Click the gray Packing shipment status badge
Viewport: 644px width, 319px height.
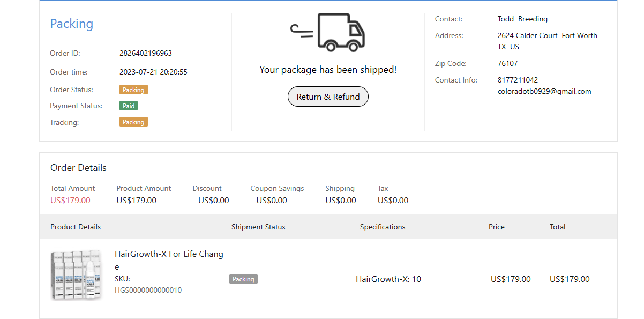[x=243, y=279]
